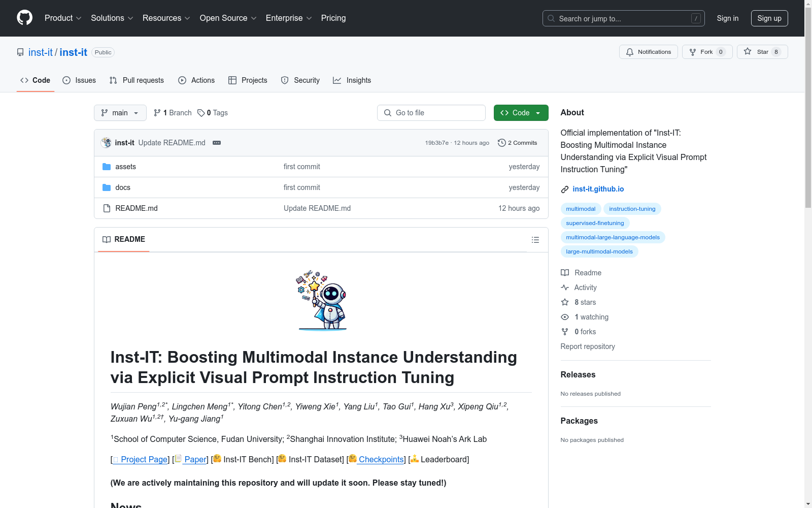Open the Project Page link
Screen dimensions: 812x508
click(141, 459)
